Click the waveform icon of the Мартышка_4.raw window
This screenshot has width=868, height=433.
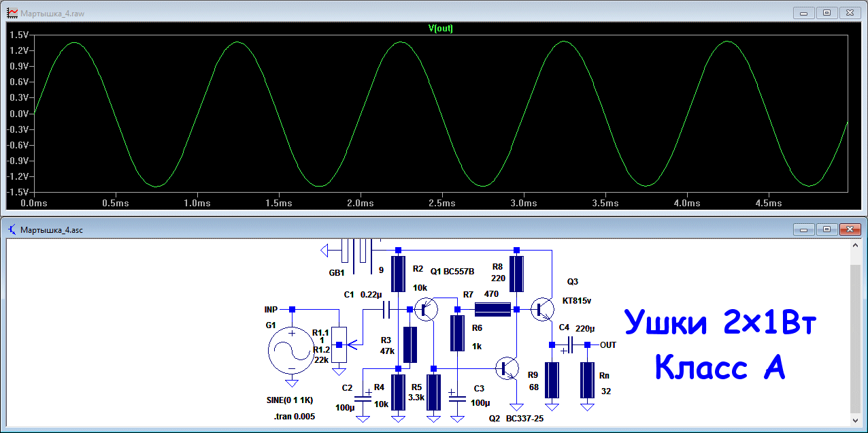[12, 12]
